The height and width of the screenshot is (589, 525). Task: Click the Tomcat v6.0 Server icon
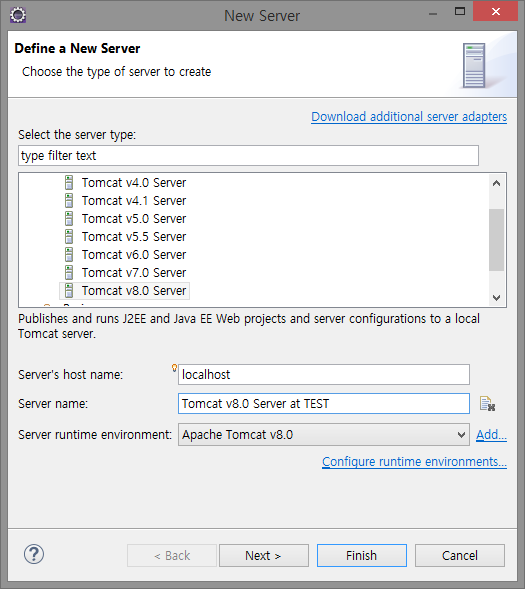point(69,255)
